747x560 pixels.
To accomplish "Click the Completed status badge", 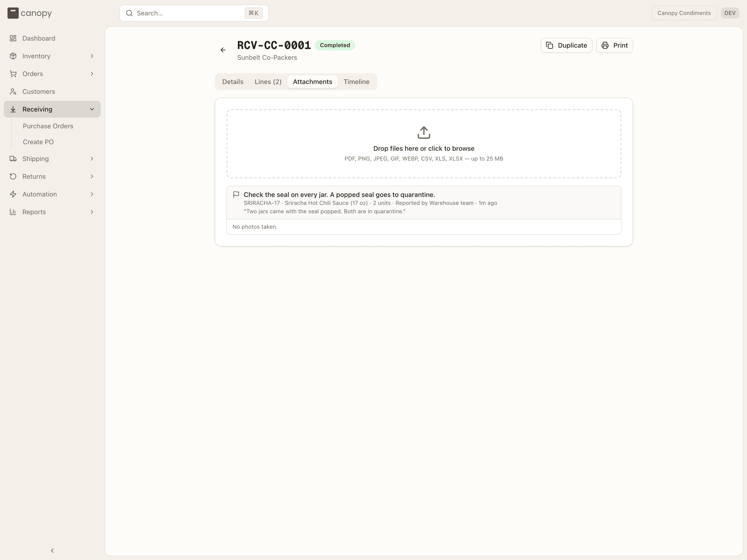I will 335,45.
